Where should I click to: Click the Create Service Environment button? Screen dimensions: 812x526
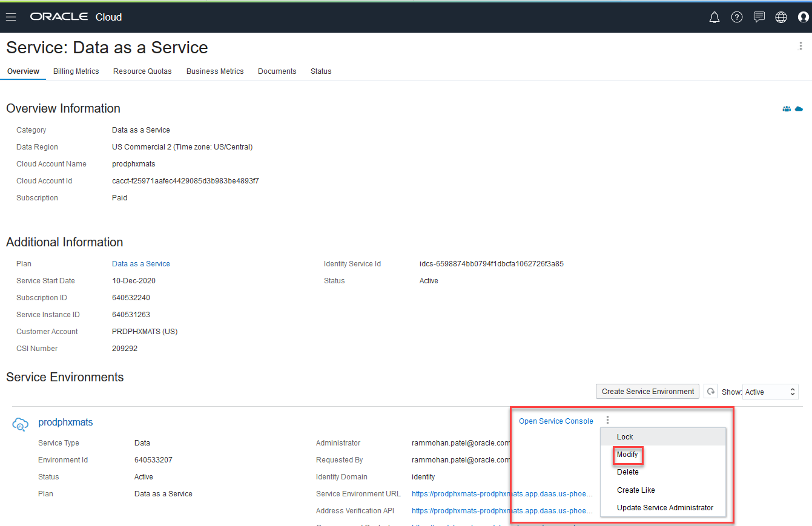tap(648, 392)
